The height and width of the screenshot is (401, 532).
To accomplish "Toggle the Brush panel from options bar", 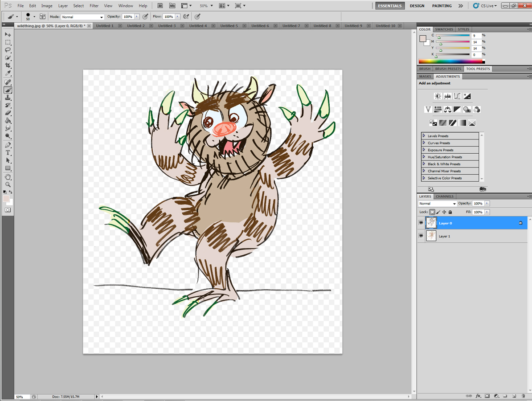I will 42,16.
